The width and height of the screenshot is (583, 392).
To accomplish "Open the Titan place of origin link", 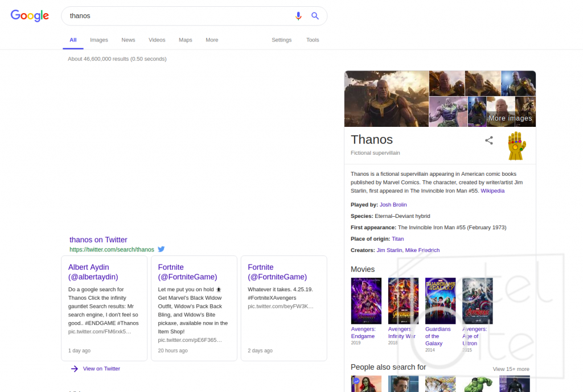I will (398, 239).
